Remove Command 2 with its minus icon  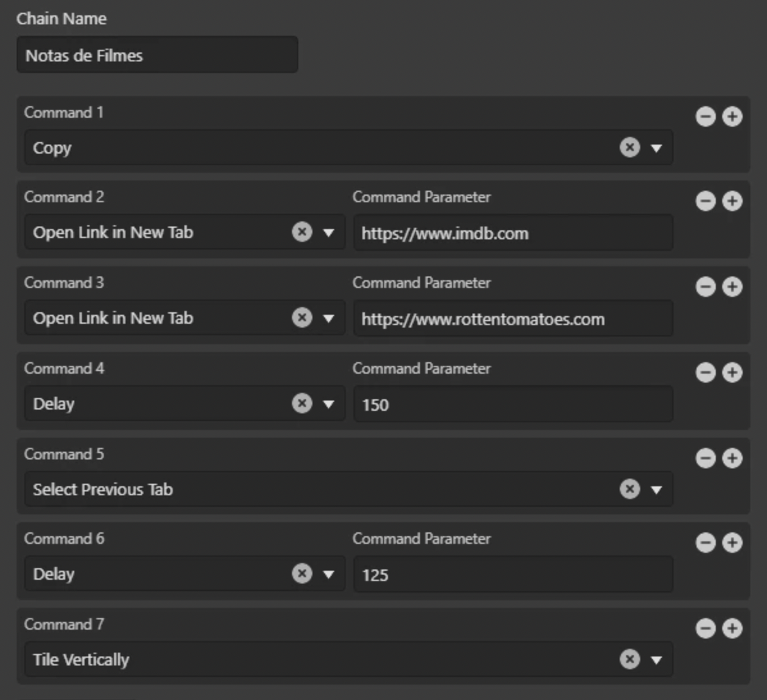(706, 201)
